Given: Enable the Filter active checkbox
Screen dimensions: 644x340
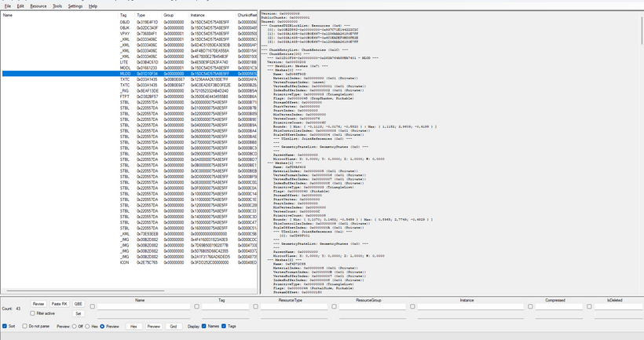Looking at the screenshot, I should tap(32, 313).
